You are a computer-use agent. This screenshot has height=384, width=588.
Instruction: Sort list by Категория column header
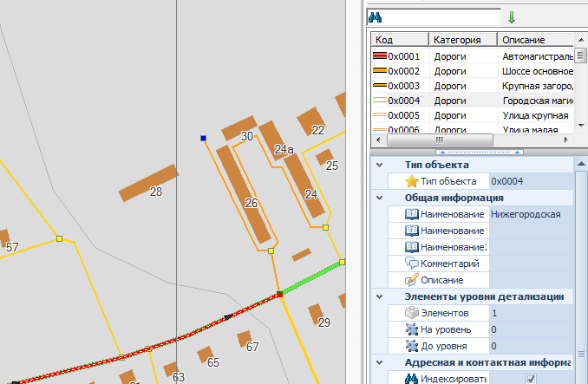pos(462,40)
